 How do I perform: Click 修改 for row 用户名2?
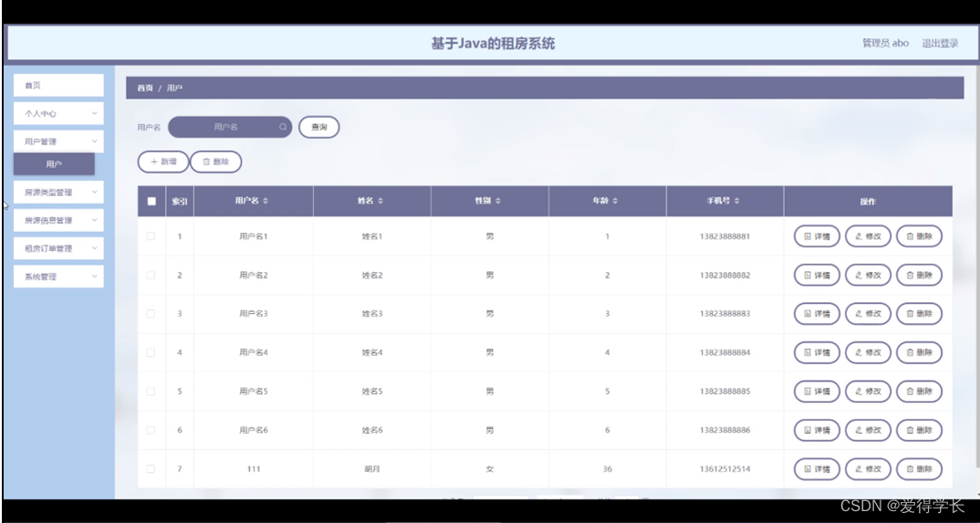click(868, 275)
